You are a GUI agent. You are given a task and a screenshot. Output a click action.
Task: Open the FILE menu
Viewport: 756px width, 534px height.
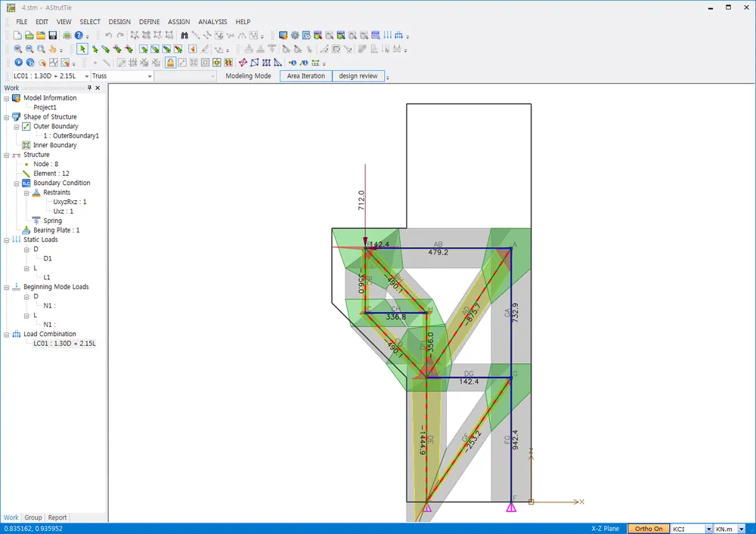[22, 22]
